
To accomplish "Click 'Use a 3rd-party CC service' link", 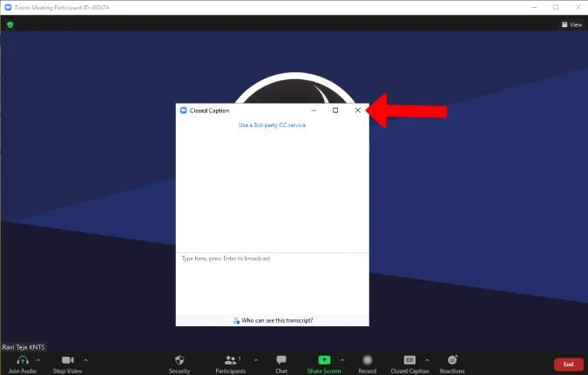I will [x=273, y=125].
